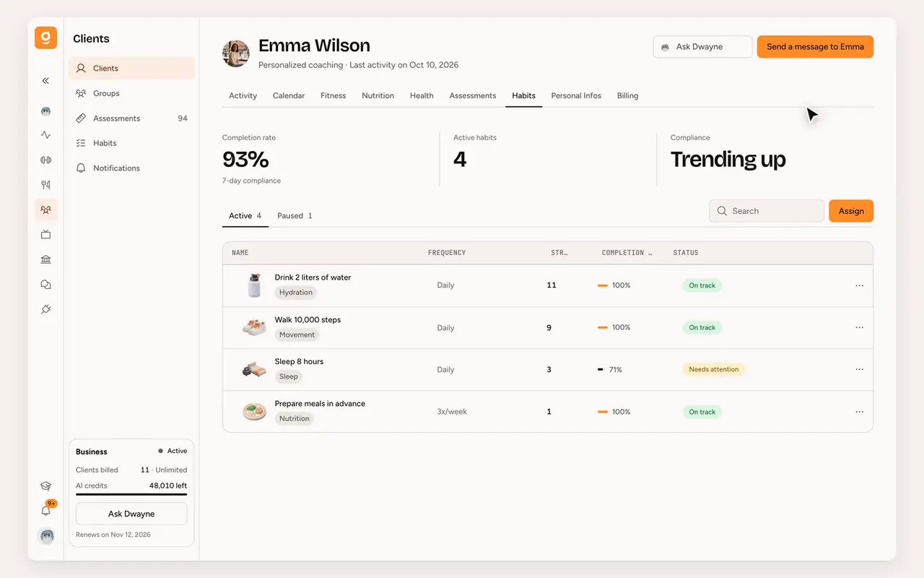924x578 pixels.
Task: Open the graduation cap icon
Action: pyautogui.click(x=45, y=486)
